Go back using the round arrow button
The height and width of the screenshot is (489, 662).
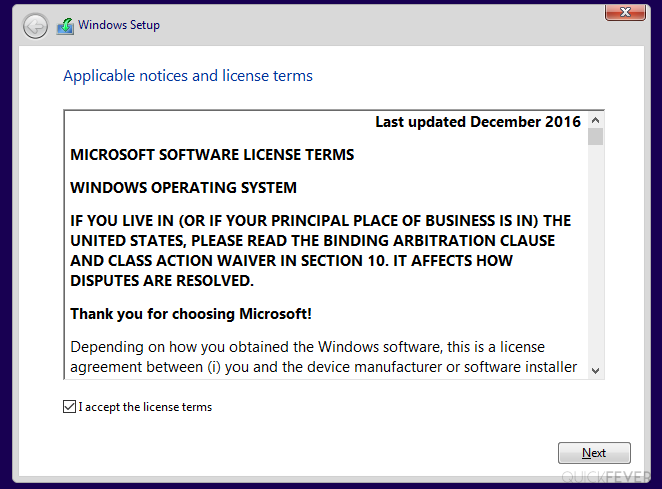pos(35,26)
